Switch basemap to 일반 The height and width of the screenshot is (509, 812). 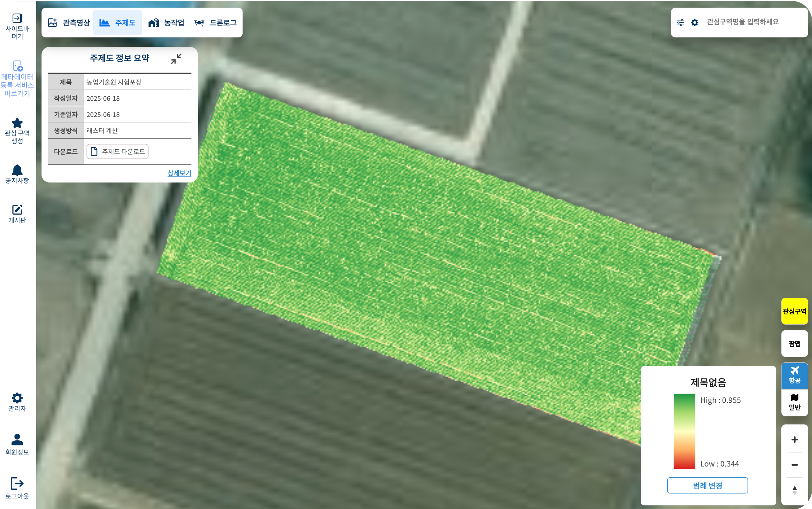794,403
